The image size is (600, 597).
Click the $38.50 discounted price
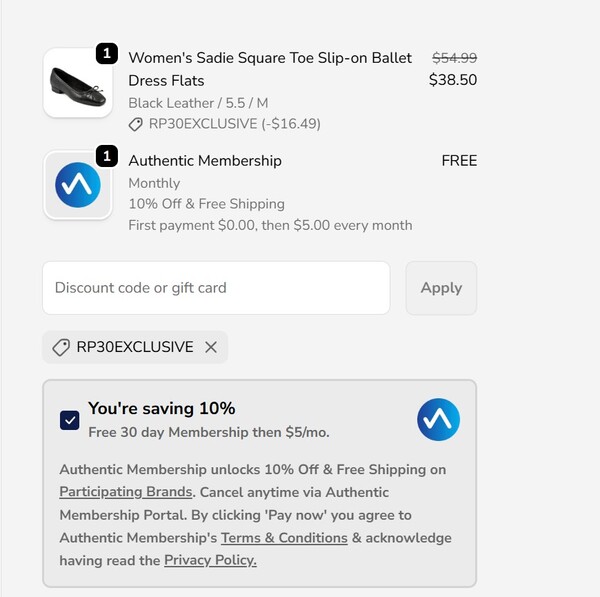click(453, 80)
